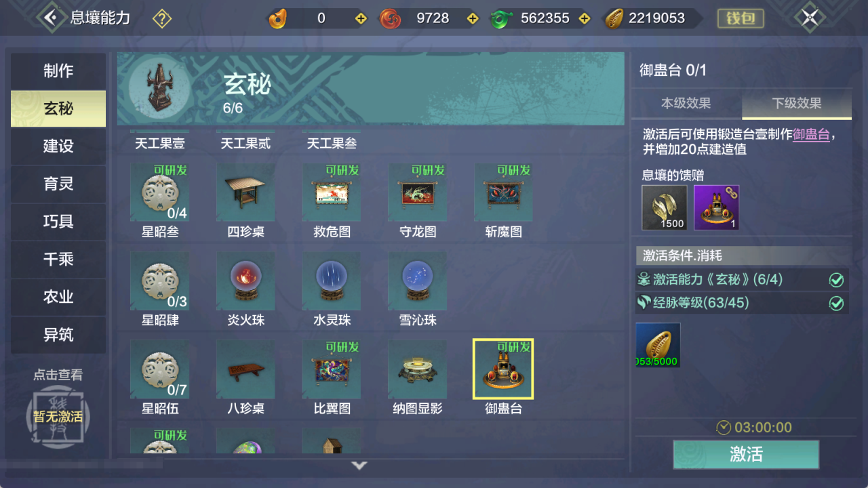Click checkmark next to 经脉等级 requirement
The width and height of the screenshot is (868, 488).
pyautogui.click(x=836, y=303)
